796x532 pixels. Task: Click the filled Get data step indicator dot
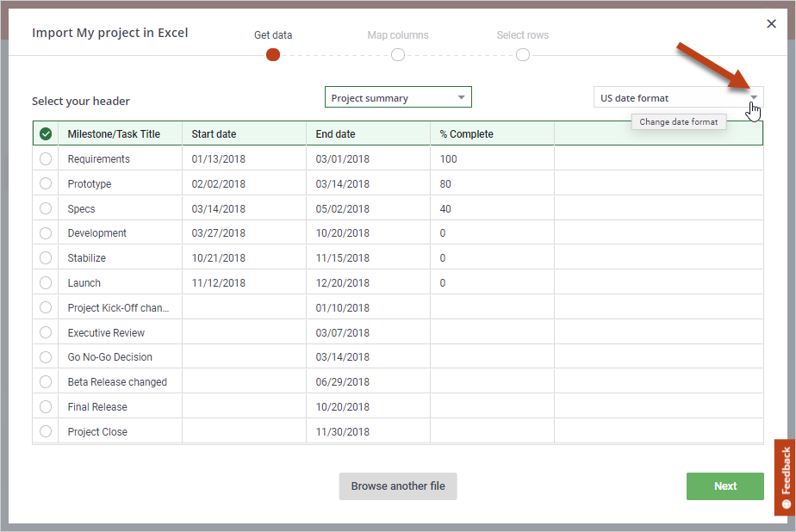click(273, 54)
